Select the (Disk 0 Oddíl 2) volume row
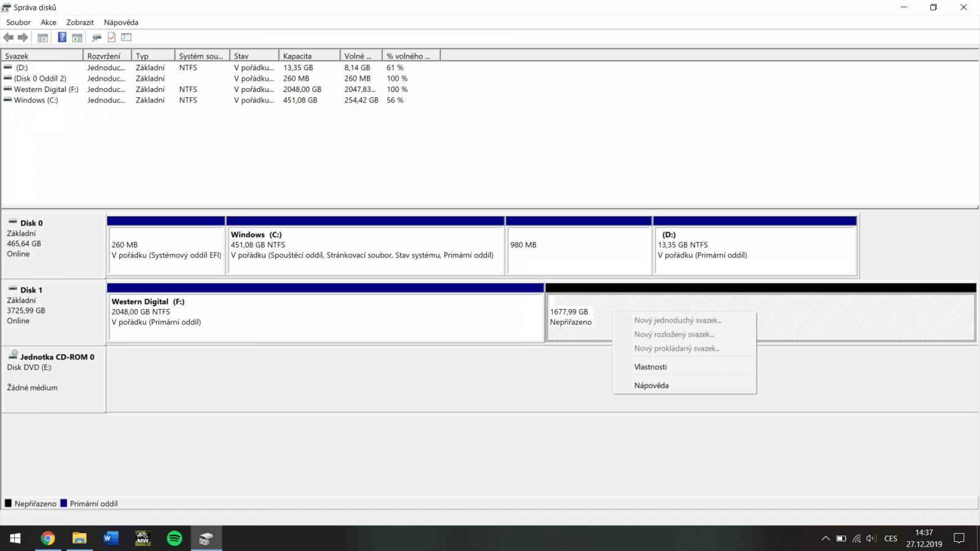The image size is (980, 551). click(221, 78)
